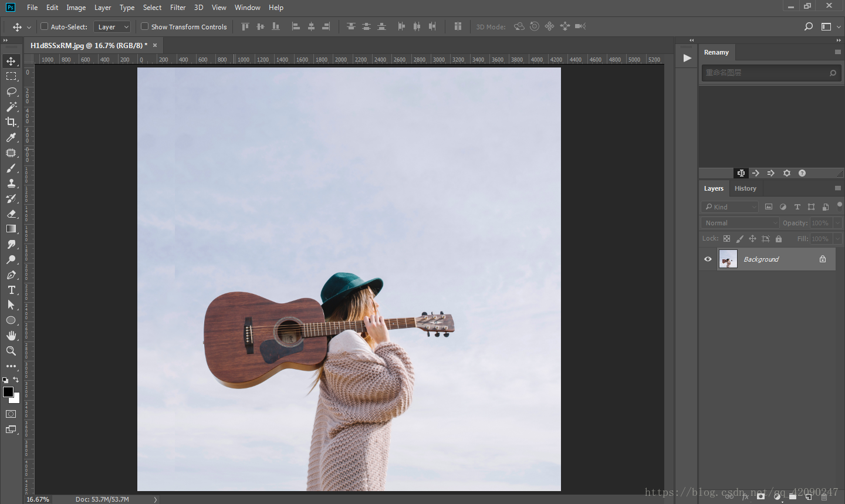Enable the Auto-Select checkbox
This screenshot has width=845, height=504.
(44, 26)
